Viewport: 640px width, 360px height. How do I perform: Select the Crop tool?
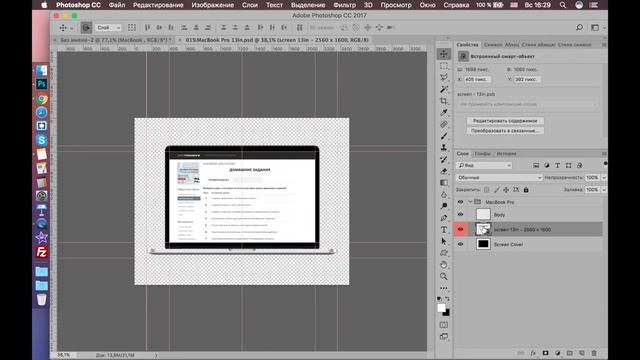pos(444,101)
